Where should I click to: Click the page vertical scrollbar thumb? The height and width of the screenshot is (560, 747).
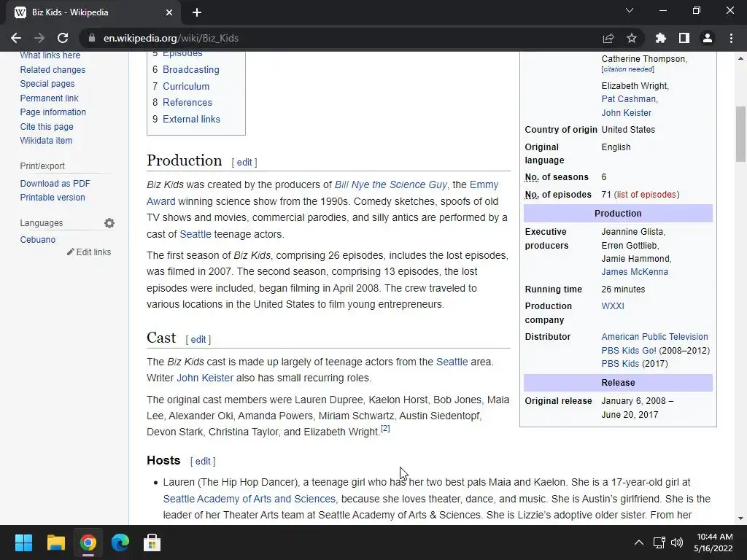click(740, 134)
